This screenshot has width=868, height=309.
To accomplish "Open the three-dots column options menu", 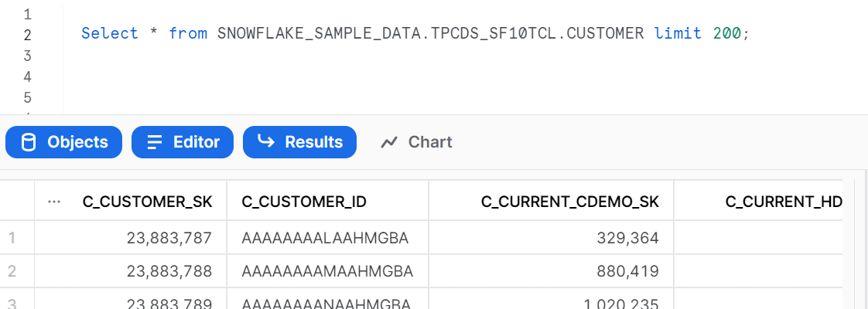I will tap(53, 202).
